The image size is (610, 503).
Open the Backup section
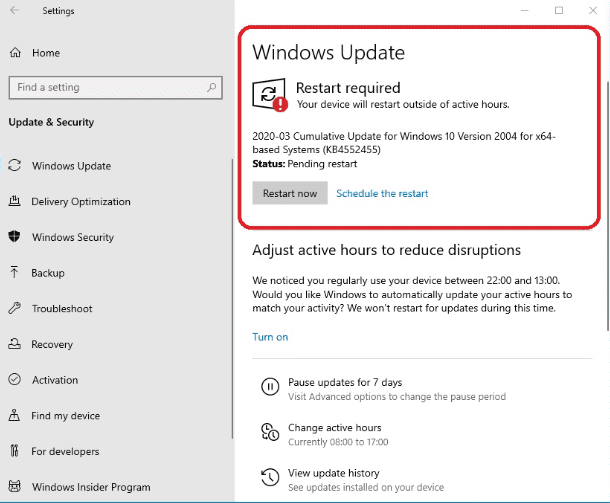[48, 273]
